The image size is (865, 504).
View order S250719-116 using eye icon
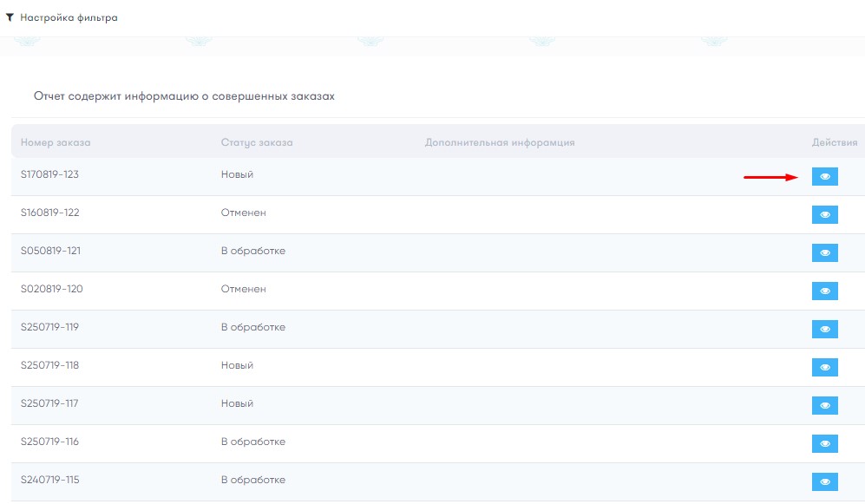coord(825,443)
